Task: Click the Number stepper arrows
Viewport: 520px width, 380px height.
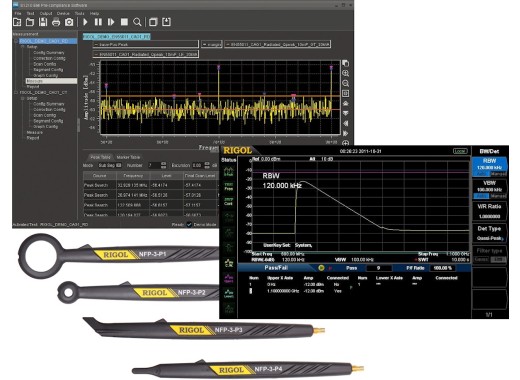Action: pos(163,165)
